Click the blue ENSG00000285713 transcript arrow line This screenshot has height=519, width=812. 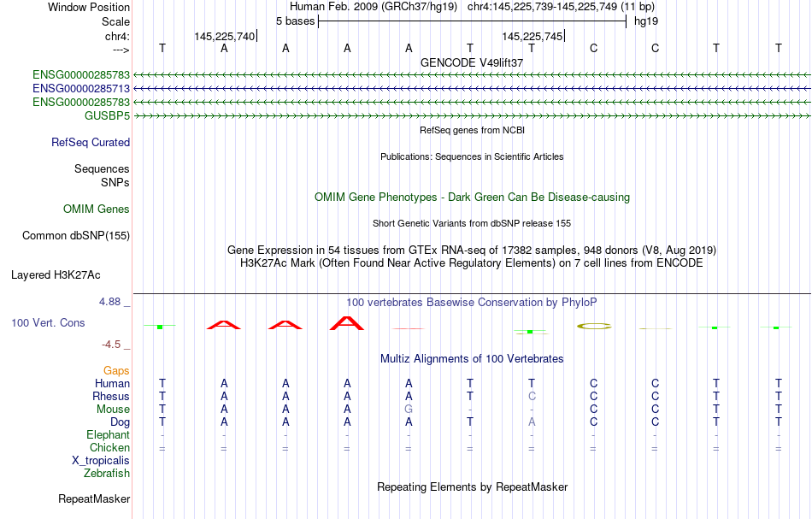tap(472, 89)
